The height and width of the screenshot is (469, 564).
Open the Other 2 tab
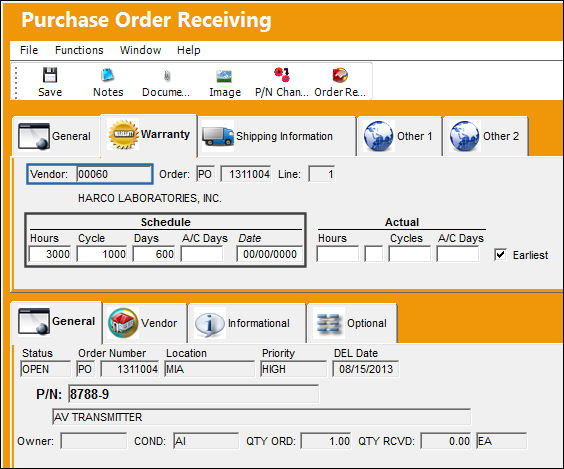(486, 136)
